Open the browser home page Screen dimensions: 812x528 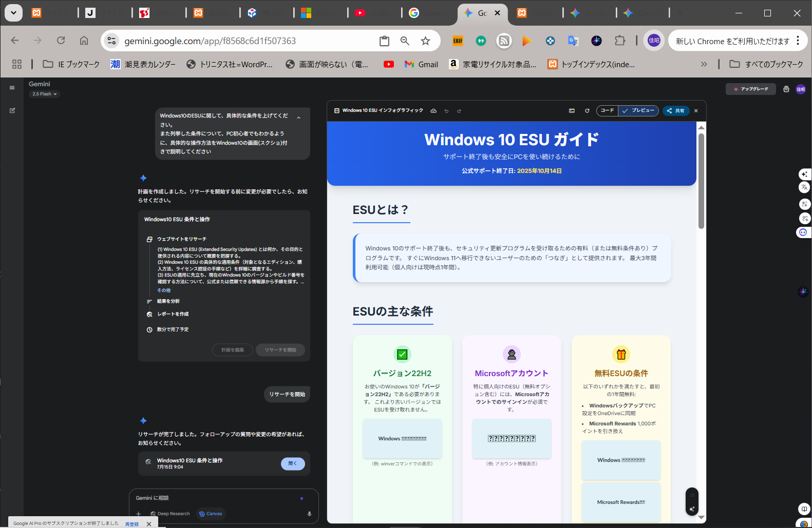(x=84, y=41)
